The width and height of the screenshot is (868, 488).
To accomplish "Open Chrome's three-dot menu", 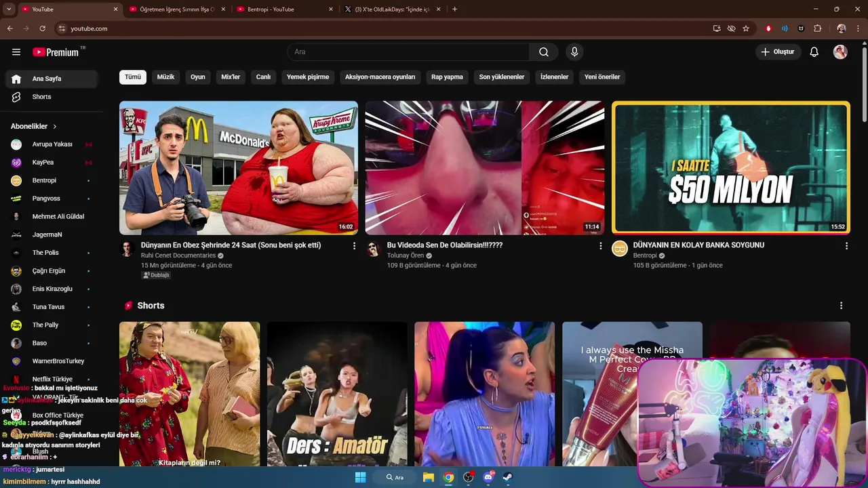I will pos(859,28).
